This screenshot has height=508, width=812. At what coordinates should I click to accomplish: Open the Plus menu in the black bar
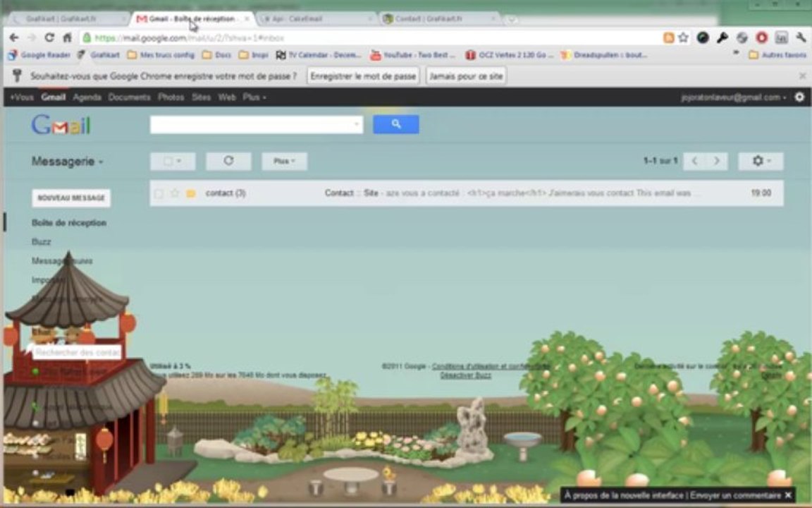point(254,97)
